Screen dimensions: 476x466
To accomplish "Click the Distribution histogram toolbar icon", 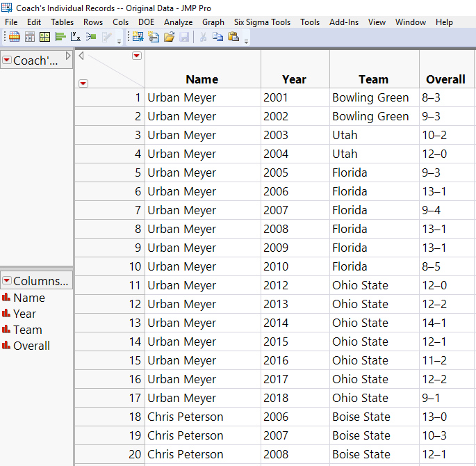I will coord(60,37).
